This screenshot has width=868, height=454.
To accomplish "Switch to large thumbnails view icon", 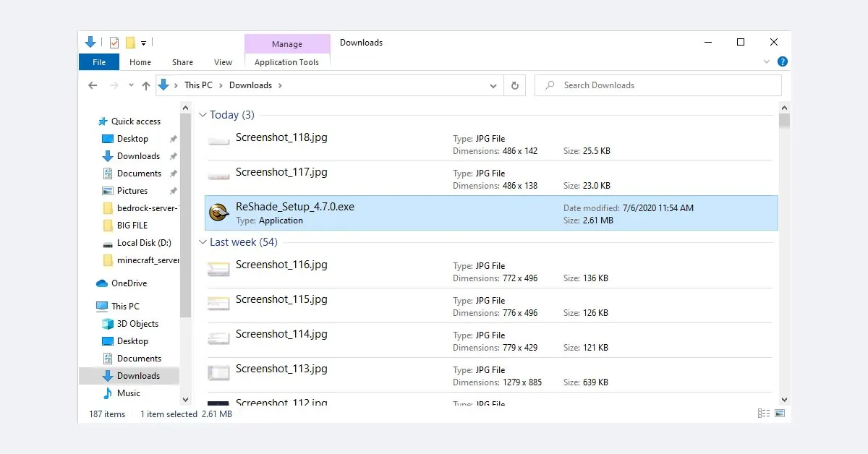I will click(780, 414).
